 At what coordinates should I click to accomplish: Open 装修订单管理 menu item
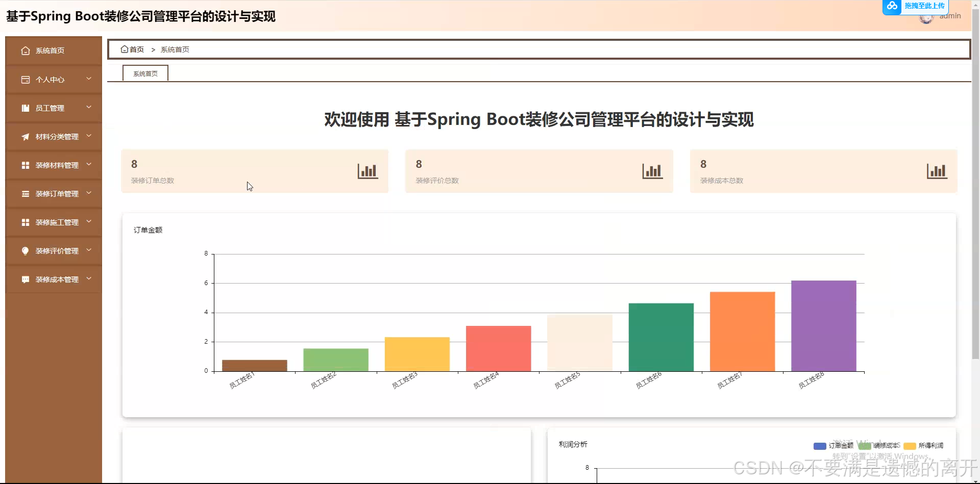tap(54, 194)
